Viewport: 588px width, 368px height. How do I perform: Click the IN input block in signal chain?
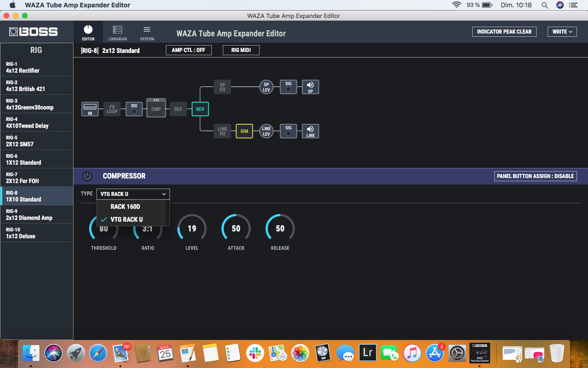(90, 109)
